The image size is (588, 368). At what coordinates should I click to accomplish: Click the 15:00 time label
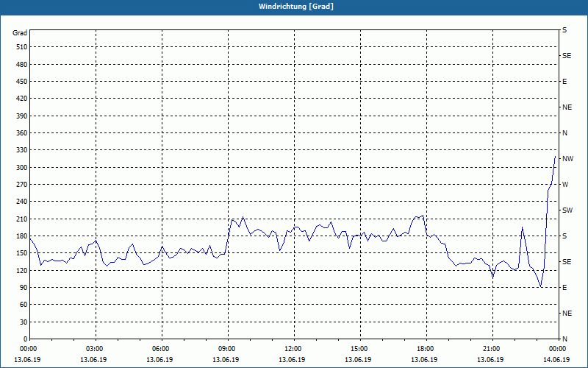(x=358, y=348)
